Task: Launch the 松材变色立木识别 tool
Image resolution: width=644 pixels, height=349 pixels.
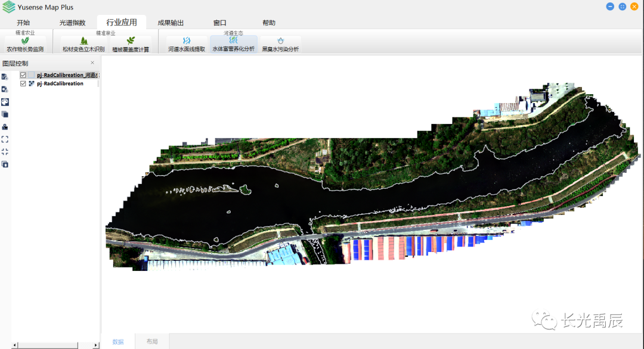Action: (83, 45)
